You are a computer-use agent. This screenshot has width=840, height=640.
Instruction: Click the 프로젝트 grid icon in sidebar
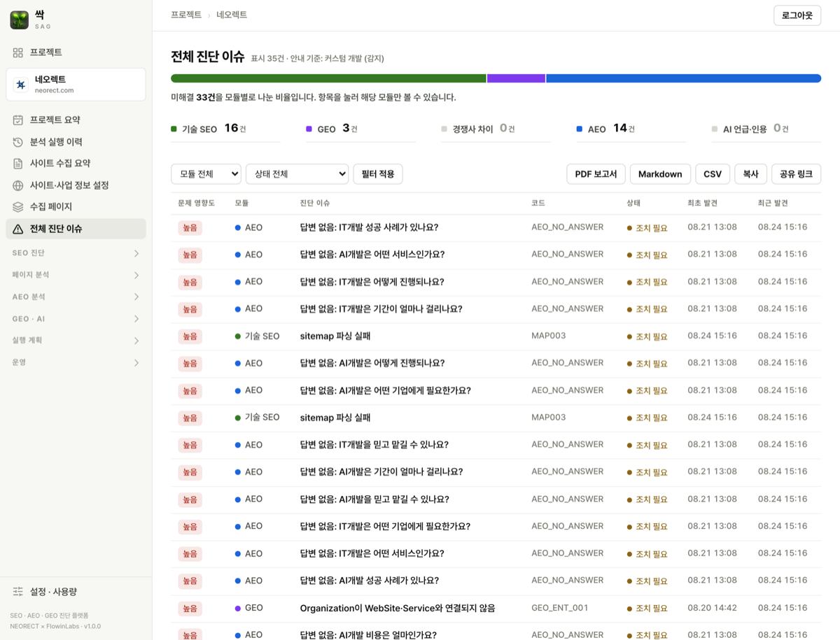(x=18, y=52)
